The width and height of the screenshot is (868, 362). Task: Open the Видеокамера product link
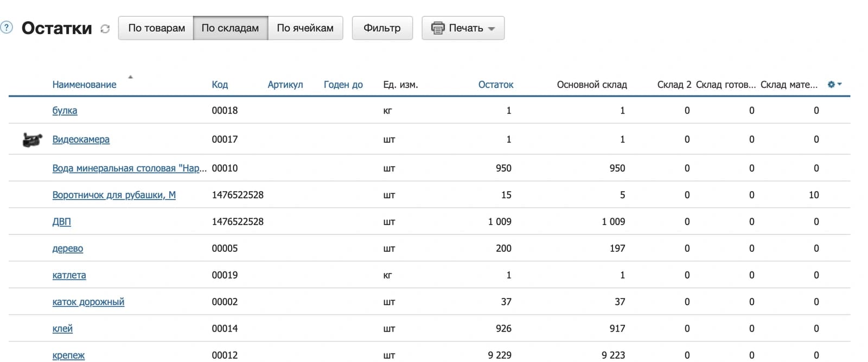coord(81,139)
